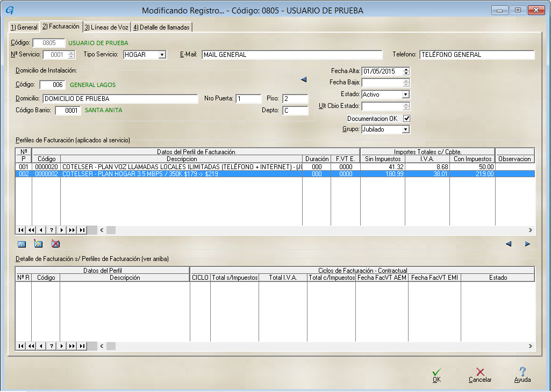Jump back a page in Perfiles de Facturación navigator
Viewport: 551px width, 392px height.
(x=31, y=230)
